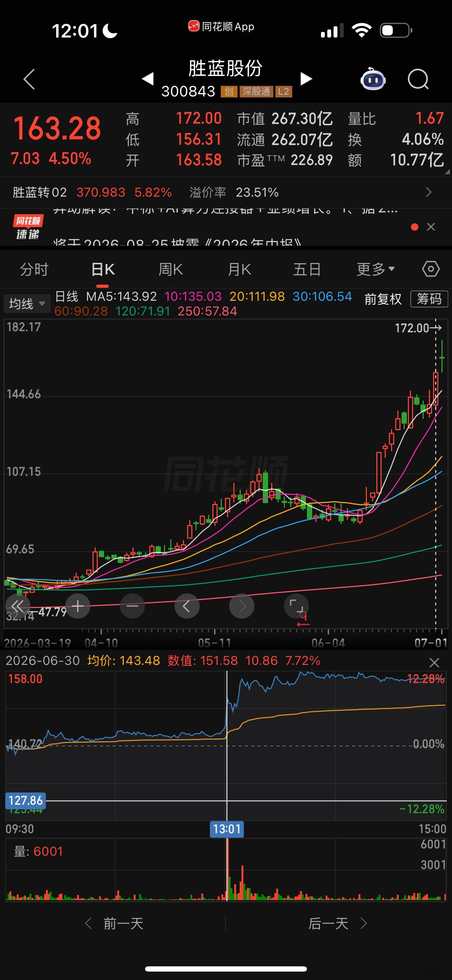The width and height of the screenshot is (452, 980).
Task: Tap the 127.86 price level label
Action: point(26,801)
